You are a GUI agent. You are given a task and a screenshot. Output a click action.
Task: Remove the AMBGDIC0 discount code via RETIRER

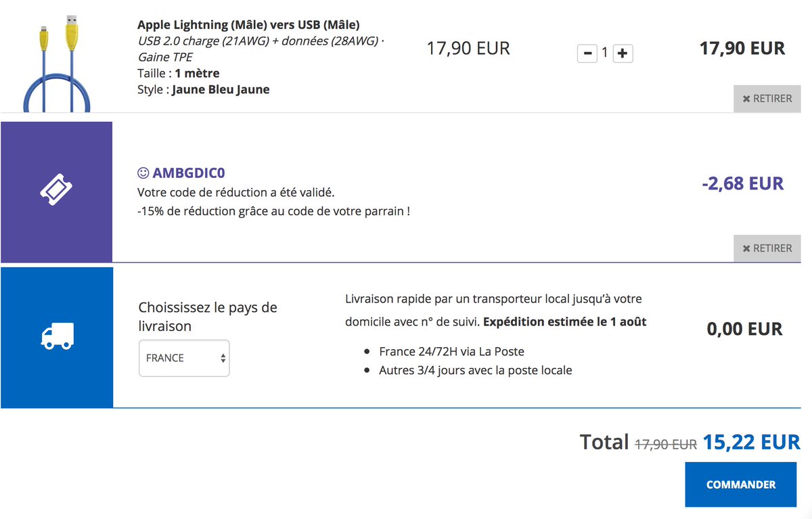tap(767, 248)
